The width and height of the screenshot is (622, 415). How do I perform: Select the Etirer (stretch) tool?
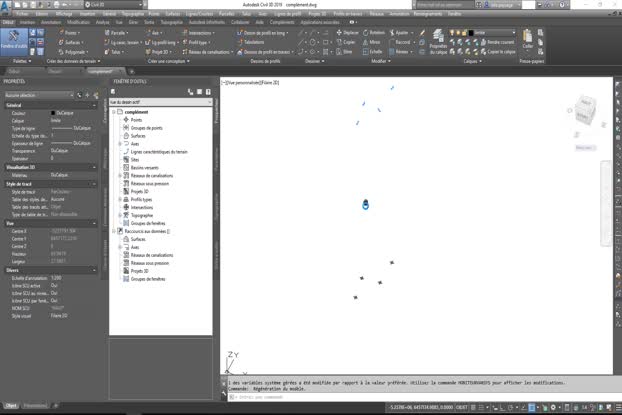344,52
